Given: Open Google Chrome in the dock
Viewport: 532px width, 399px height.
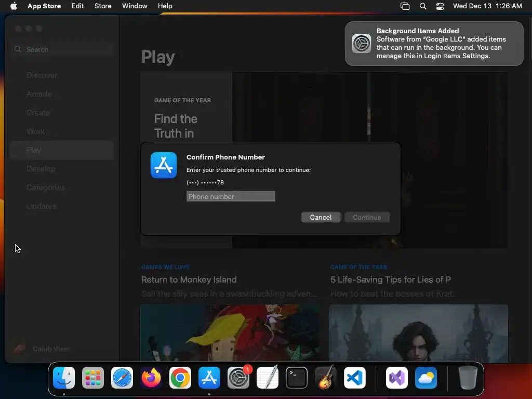Looking at the screenshot, I should pos(180,378).
